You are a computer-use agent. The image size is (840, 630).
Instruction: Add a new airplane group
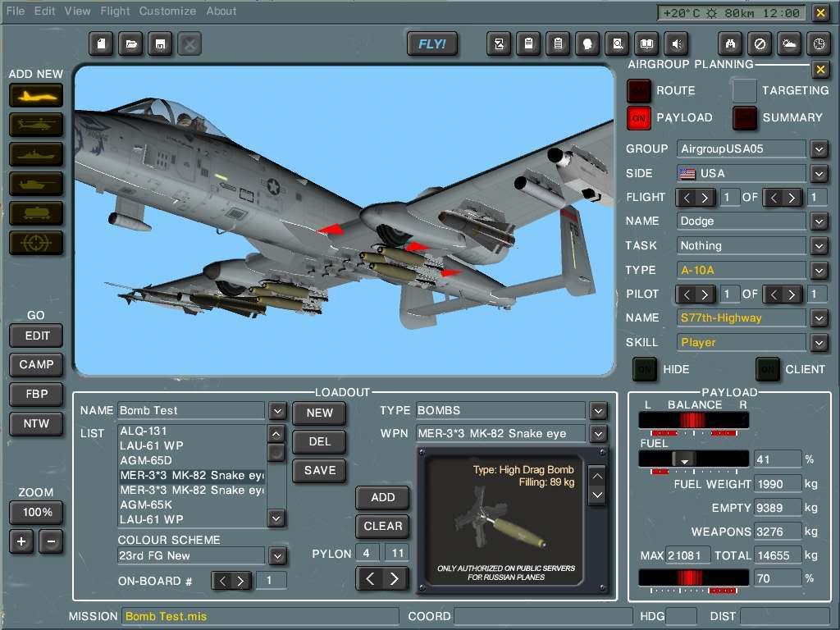[36, 95]
